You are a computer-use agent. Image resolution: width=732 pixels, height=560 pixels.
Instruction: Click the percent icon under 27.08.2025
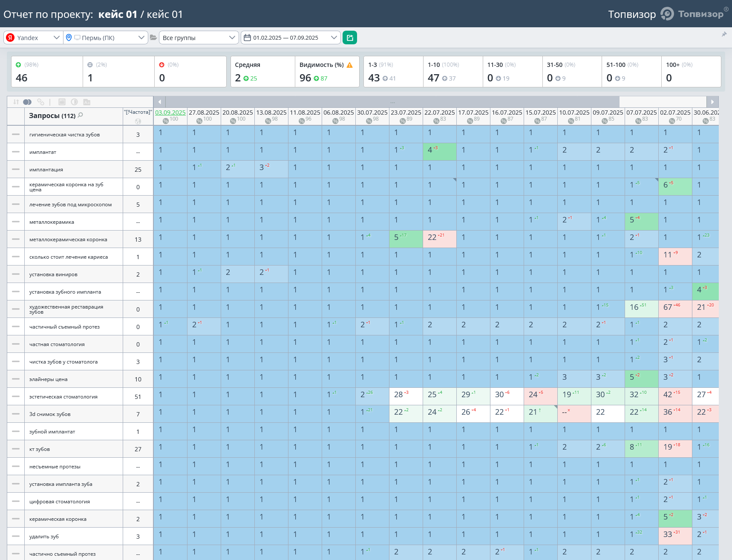199,121
